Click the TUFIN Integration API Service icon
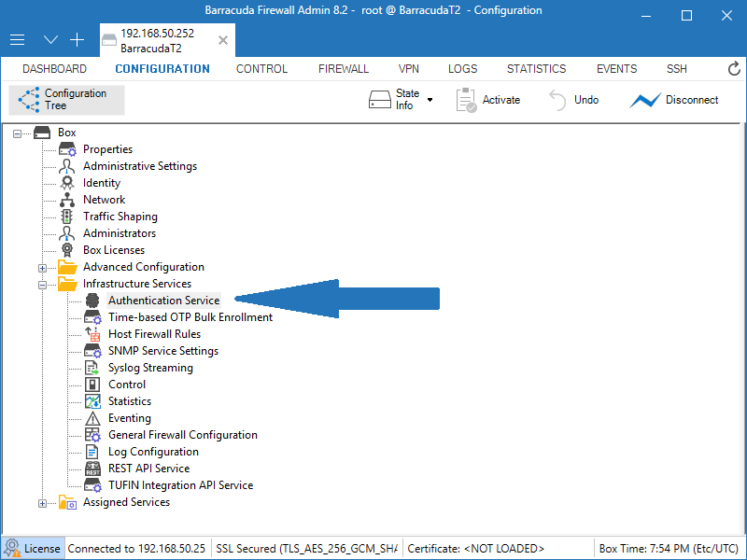The image size is (747, 560). coord(92,485)
